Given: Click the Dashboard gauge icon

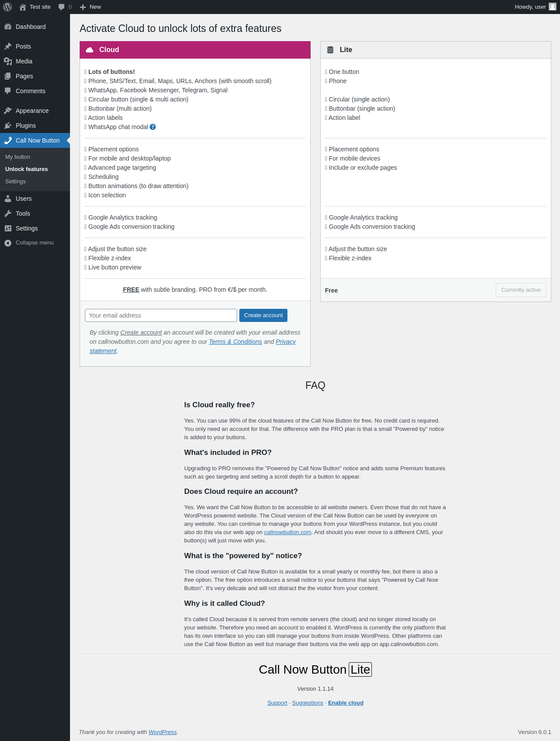Looking at the screenshot, I should click(8, 27).
